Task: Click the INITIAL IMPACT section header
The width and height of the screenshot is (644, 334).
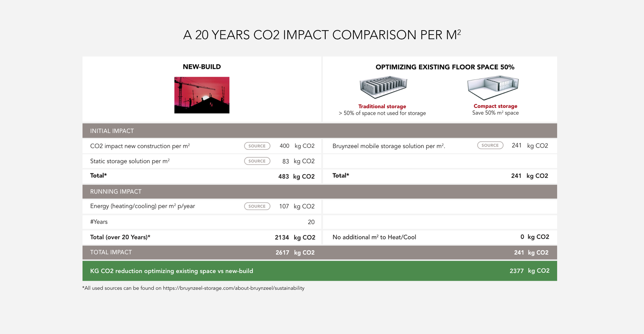Action: point(112,131)
